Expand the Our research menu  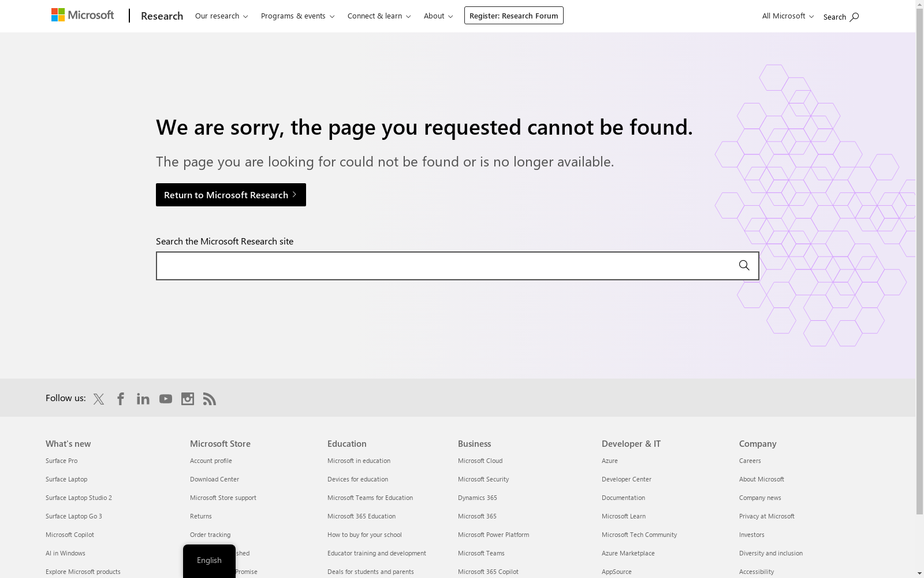(222, 16)
